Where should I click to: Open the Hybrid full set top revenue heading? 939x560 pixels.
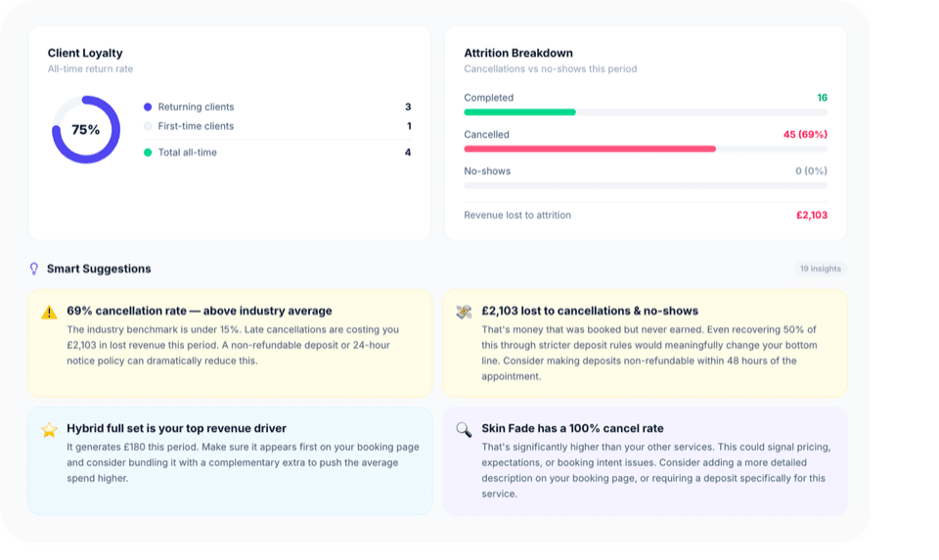click(x=177, y=428)
